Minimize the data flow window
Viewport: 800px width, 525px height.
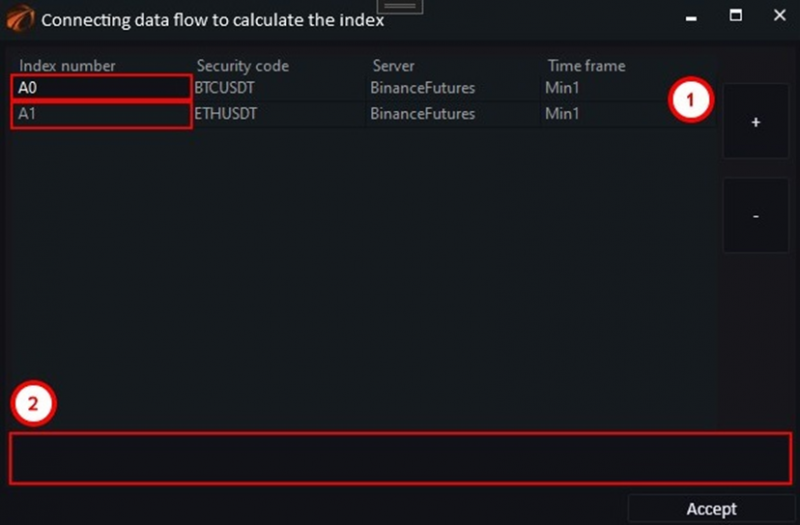pos(691,17)
